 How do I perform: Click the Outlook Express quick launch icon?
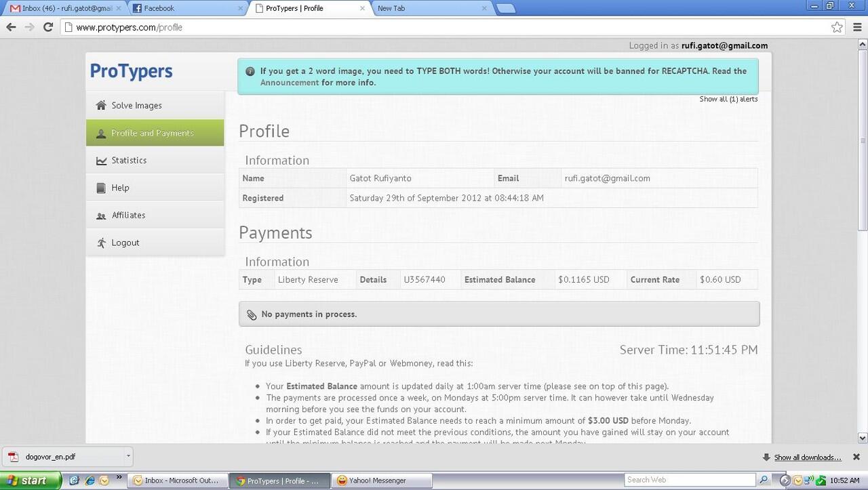point(104,481)
